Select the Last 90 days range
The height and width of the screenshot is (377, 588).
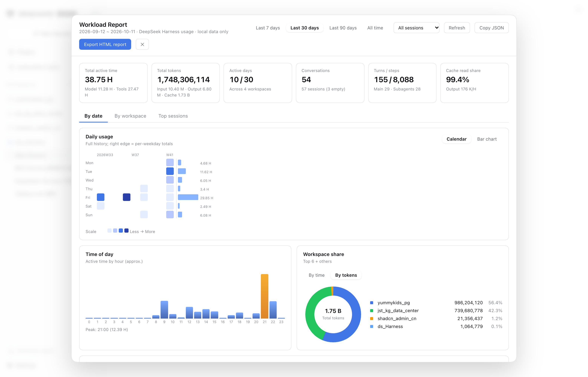[343, 28]
